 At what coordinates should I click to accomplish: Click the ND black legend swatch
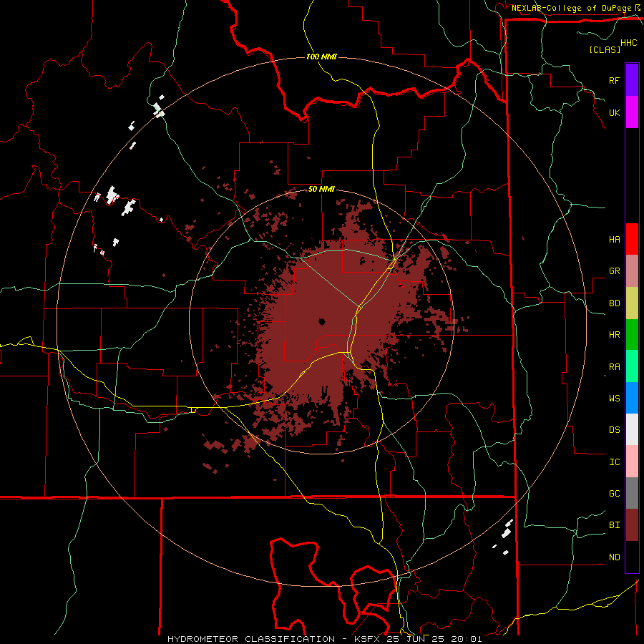[632, 557]
